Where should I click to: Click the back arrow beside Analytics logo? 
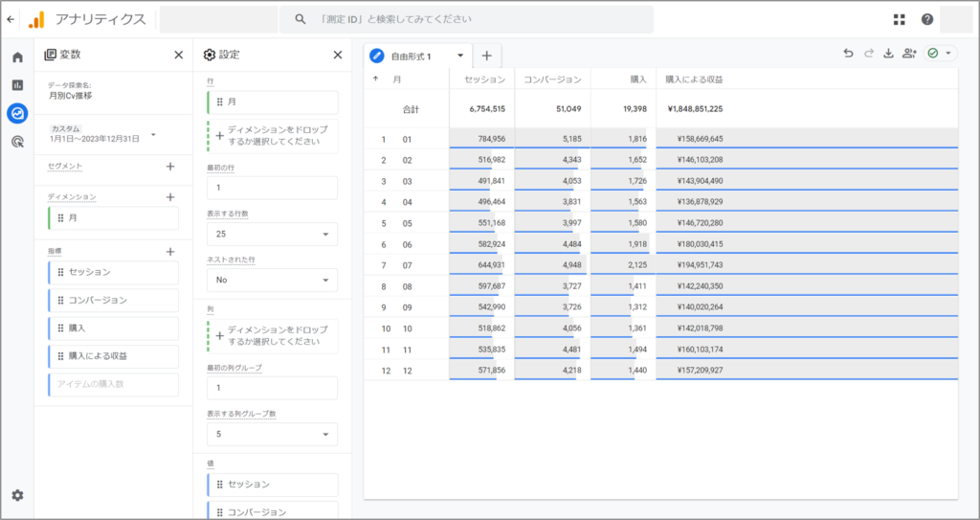coord(10,19)
